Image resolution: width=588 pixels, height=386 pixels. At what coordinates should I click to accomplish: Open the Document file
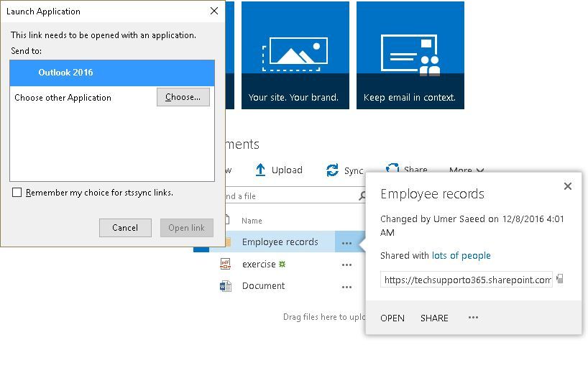[263, 286]
